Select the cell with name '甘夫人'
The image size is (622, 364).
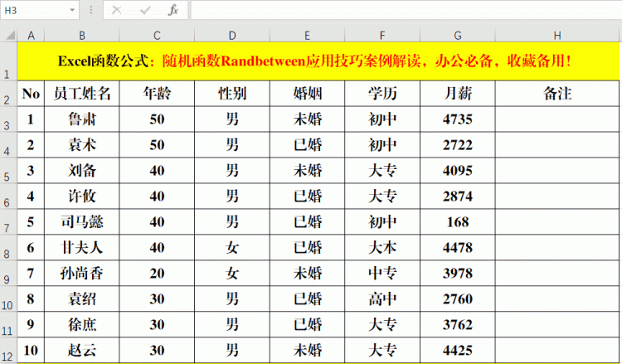click(82, 247)
